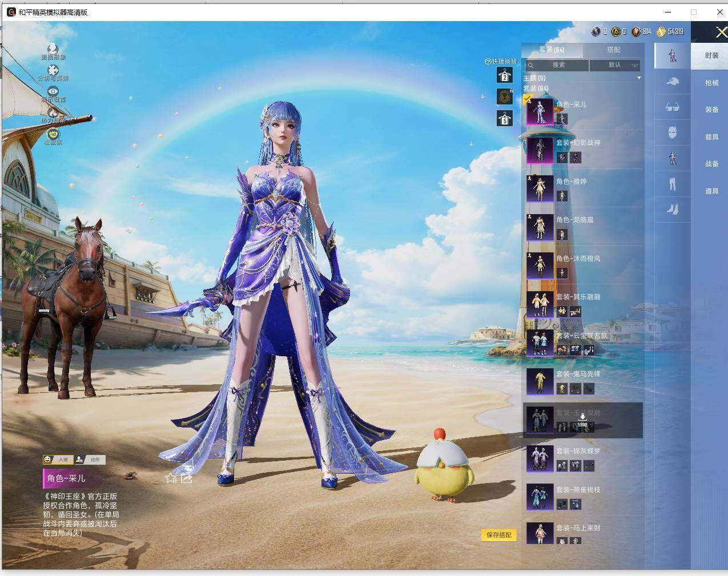Open the 枪械 firearms menu
This screenshot has width=728, height=576.
coord(711,83)
